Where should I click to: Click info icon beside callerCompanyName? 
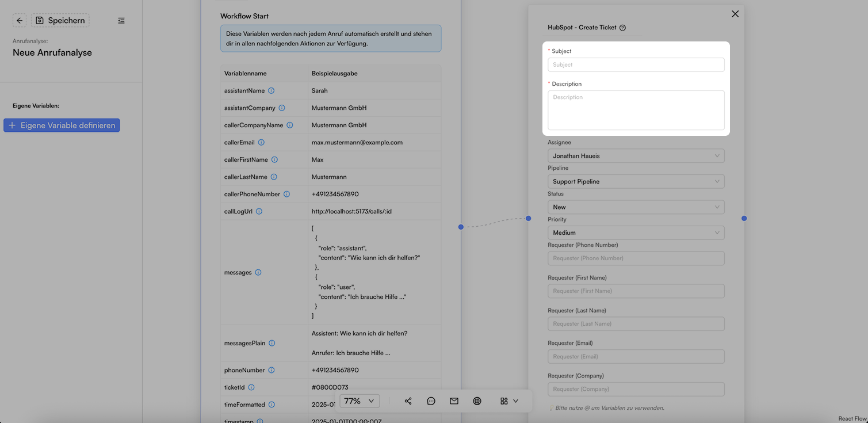290,125
